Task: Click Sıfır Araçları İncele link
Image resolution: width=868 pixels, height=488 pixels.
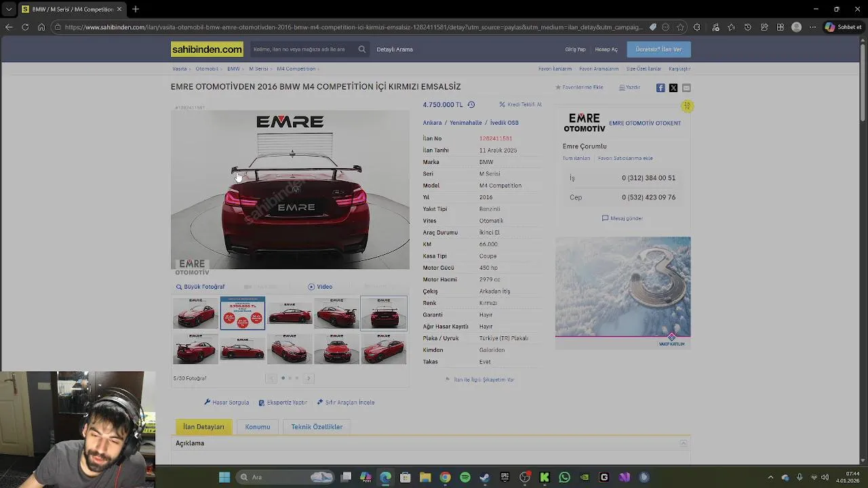Action: (345, 403)
